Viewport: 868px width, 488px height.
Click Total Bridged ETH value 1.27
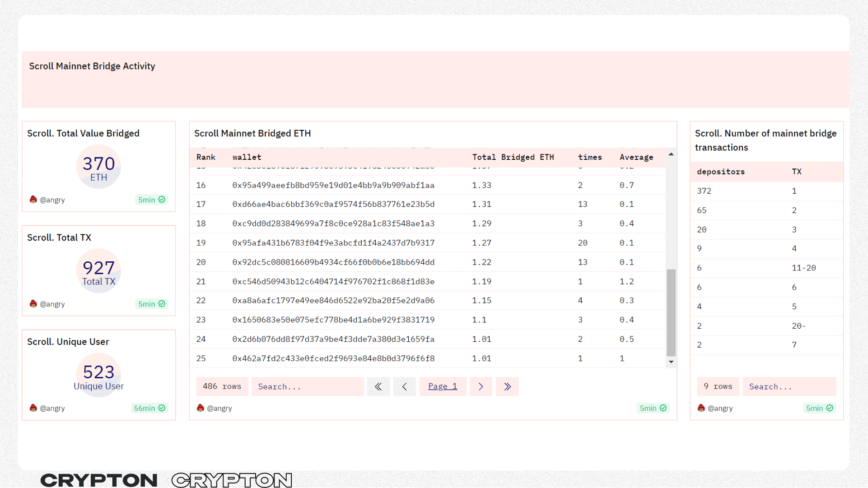[482, 243]
